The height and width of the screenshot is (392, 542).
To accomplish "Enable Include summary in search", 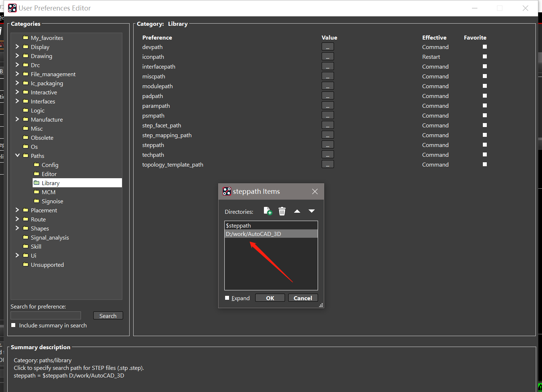I will (13, 325).
